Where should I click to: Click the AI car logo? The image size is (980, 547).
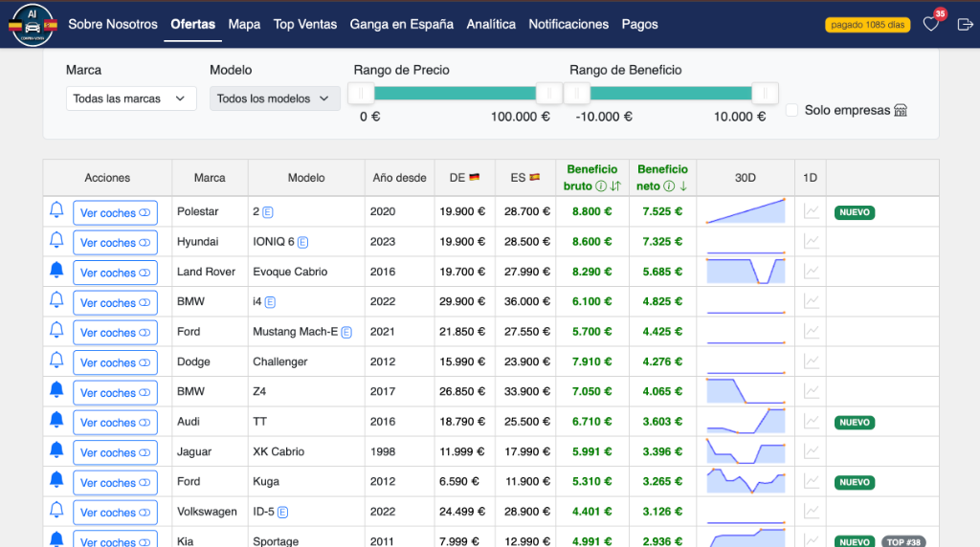[x=33, y=24]
